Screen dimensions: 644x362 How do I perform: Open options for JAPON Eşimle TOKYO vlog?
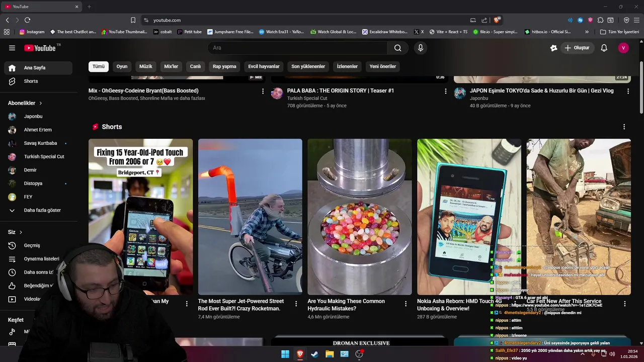pyautogui.click(x=628, y=91)
